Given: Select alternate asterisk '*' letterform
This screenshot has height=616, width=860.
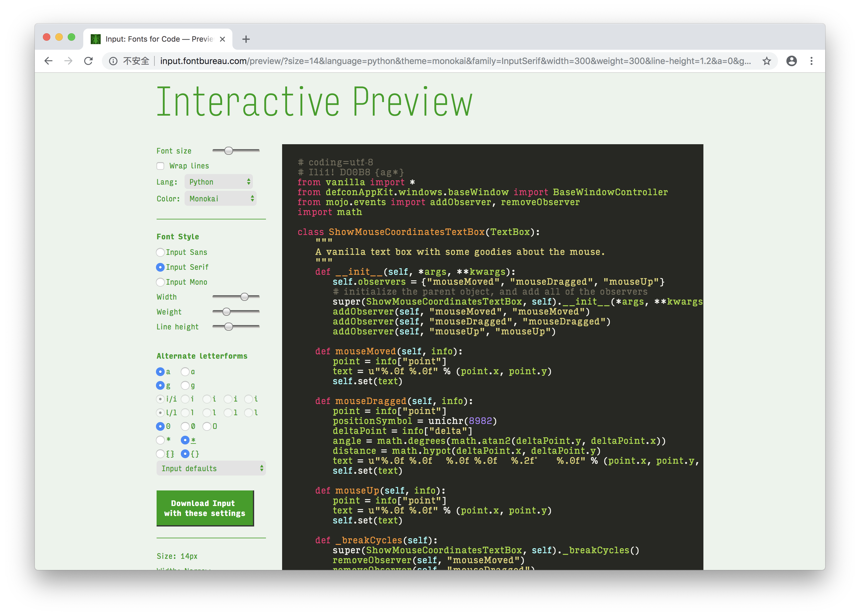Looking at the screenshot, I should (185, 440).
